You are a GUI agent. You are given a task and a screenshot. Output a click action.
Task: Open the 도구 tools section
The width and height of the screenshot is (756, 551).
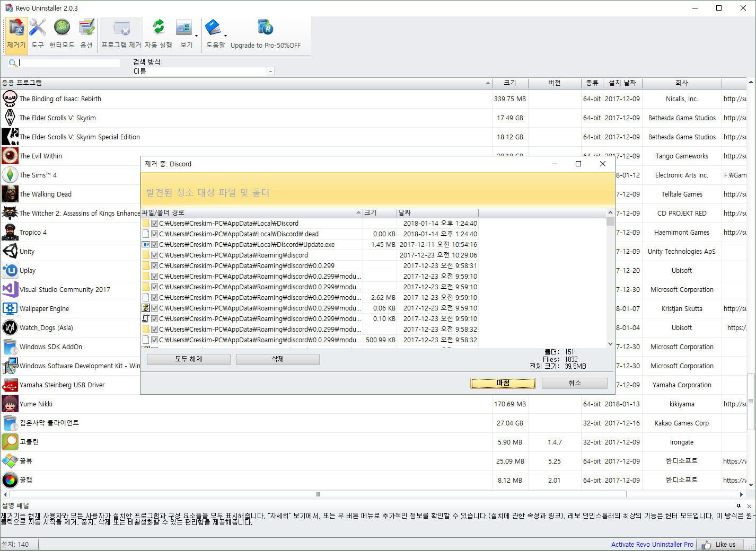click(38, 34)
